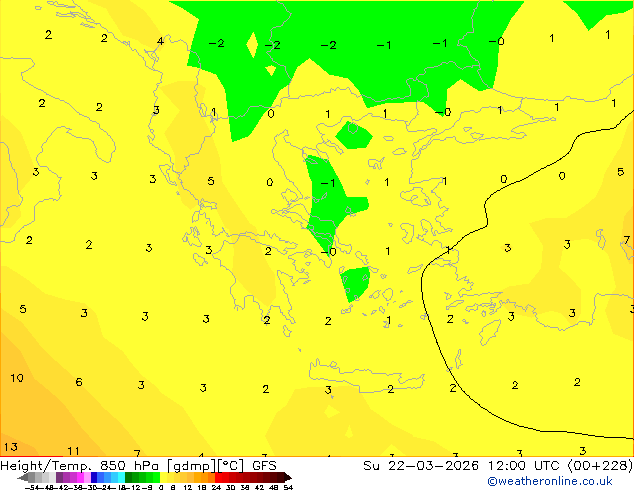Click the legend label "24" under the red swatch
This screenshot has width=634, height=490.
pos(216,487)
